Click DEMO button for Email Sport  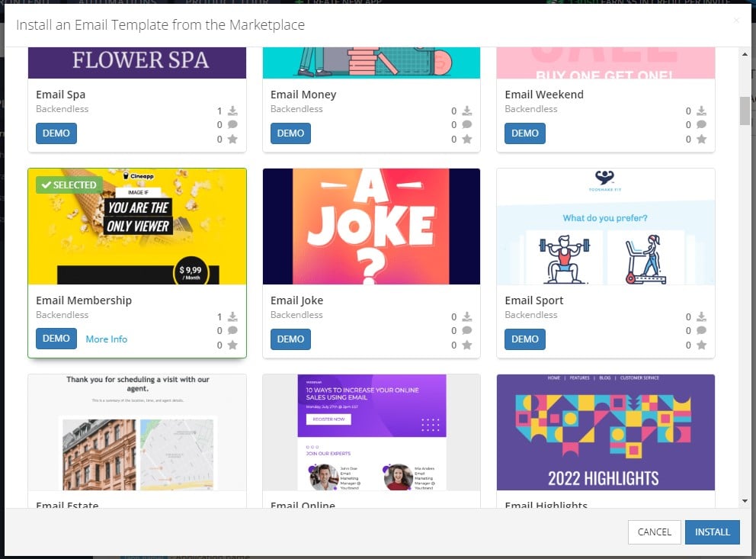point(524,339)
